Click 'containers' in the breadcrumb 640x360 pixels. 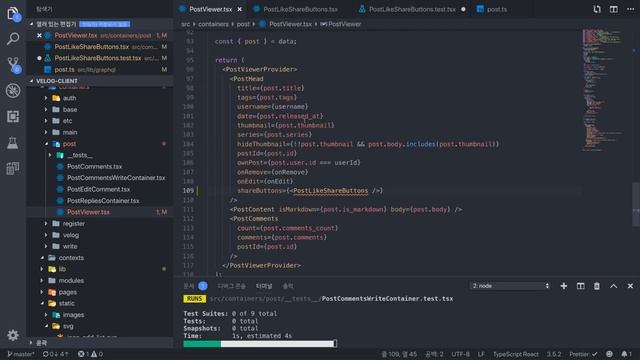tap(213, 24)
